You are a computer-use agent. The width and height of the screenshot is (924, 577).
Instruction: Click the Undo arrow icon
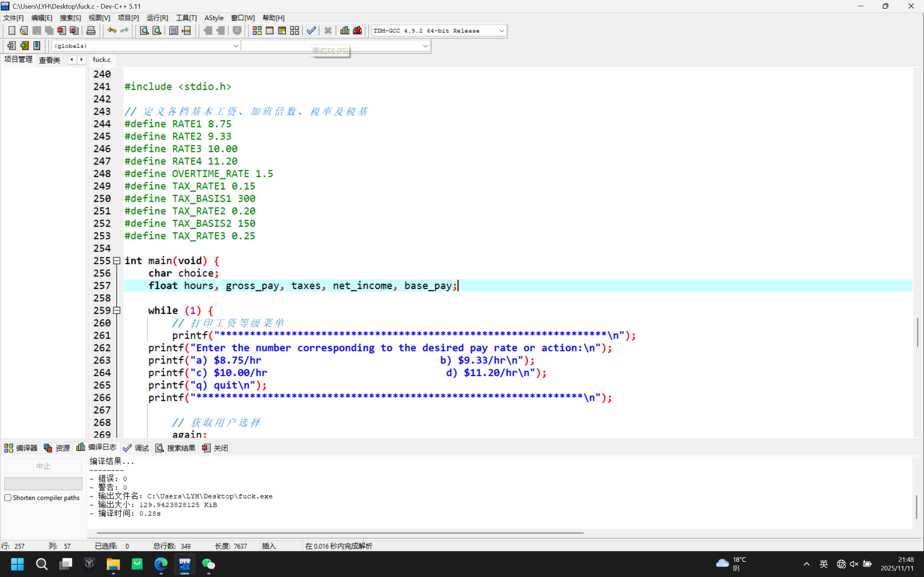[x=112, y=31]
